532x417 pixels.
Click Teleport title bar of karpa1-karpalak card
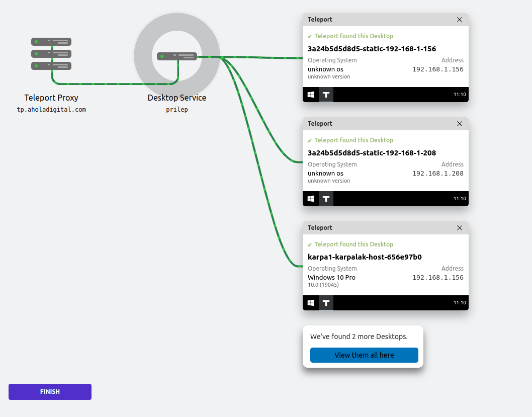click(386, 228)
